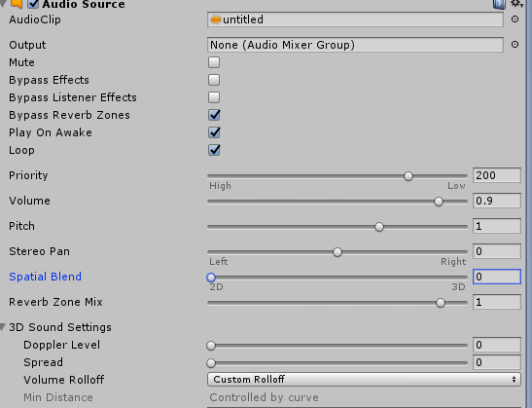
Task: Click the untitled audio clip waveform icon
Action: (x=215, y=19)
